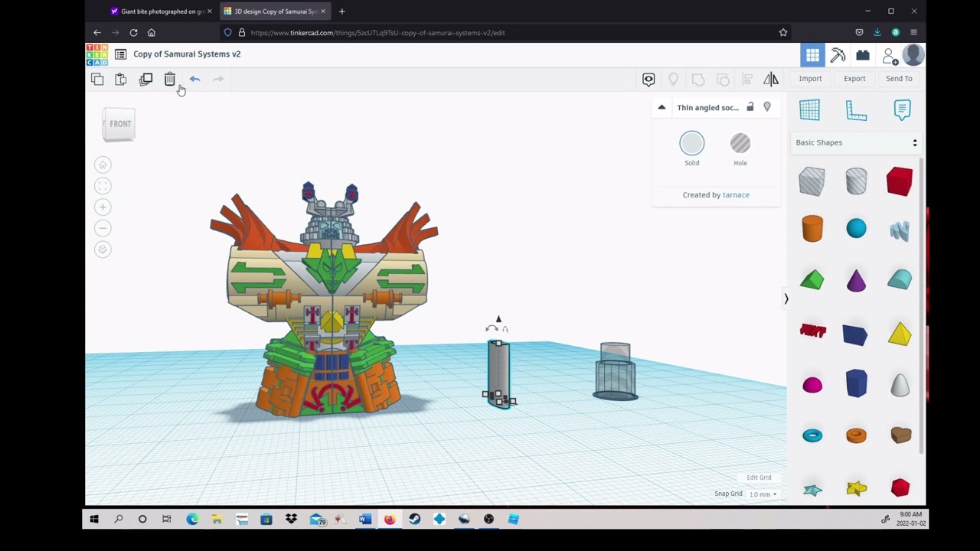Open the Notes tool
Screen dimensions: 980x551
(902, 109)
